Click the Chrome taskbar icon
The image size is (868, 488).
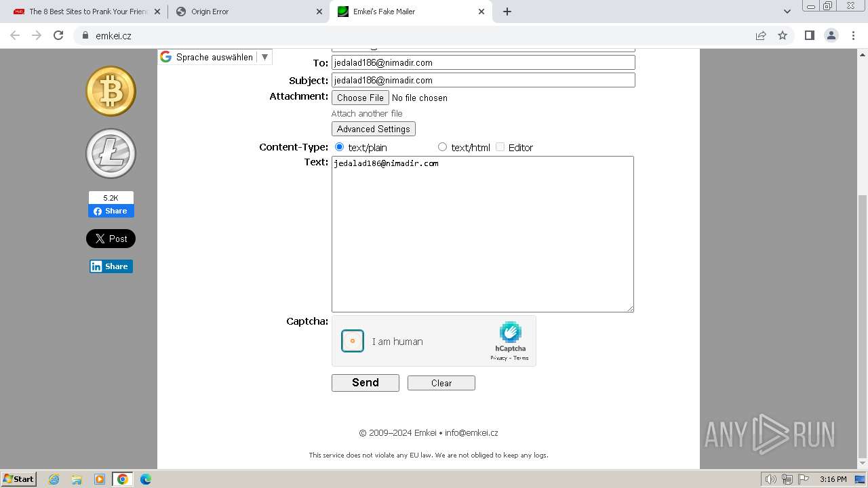coord(123,479)
